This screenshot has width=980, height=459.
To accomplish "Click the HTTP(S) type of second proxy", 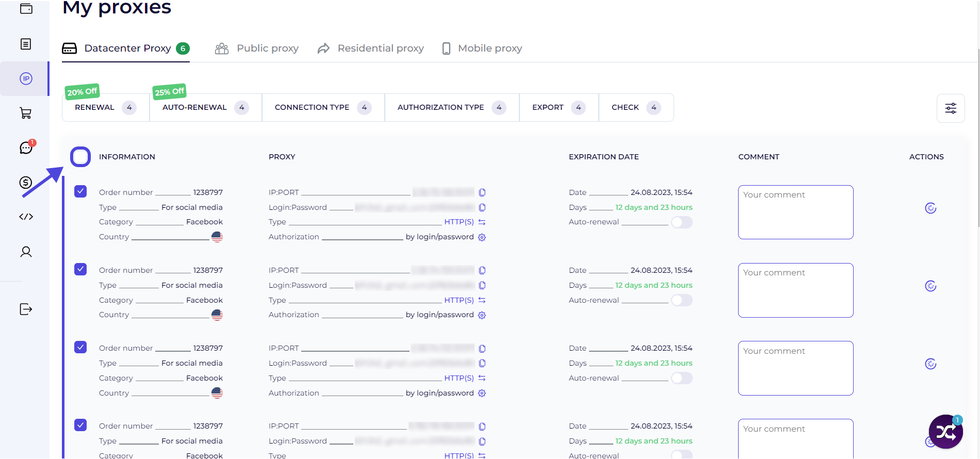I will point(459,300).
